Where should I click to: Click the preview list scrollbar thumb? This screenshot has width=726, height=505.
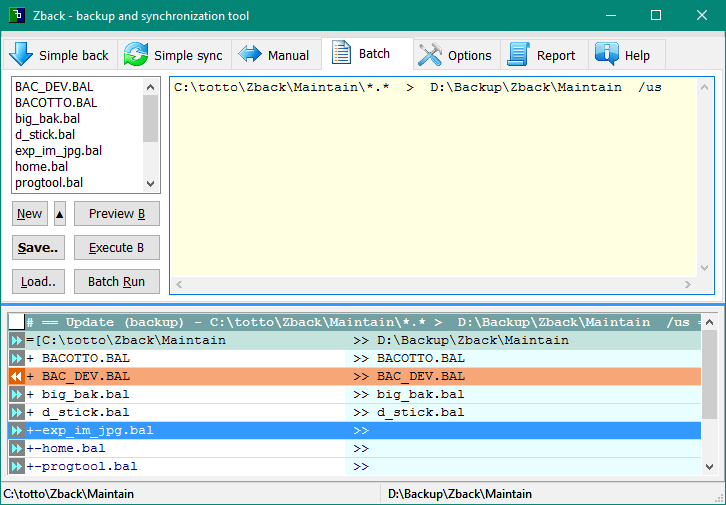709,375
